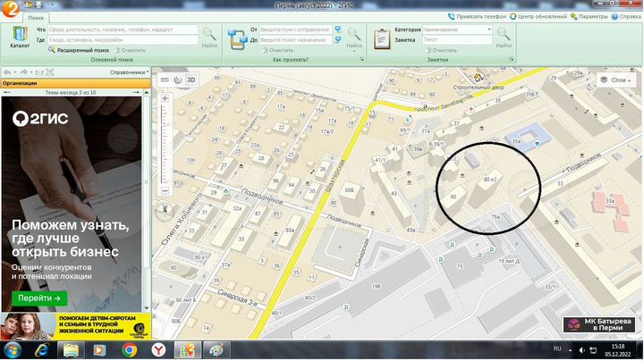Open Google Chrome from the taskbar

pos(128,349)
